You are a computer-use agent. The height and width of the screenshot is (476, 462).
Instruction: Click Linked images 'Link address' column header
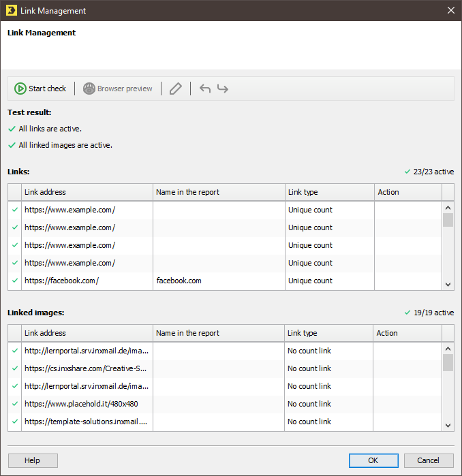87,333
